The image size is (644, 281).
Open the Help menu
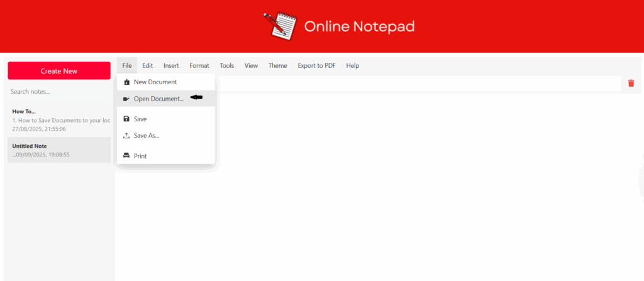click(352, 65)
